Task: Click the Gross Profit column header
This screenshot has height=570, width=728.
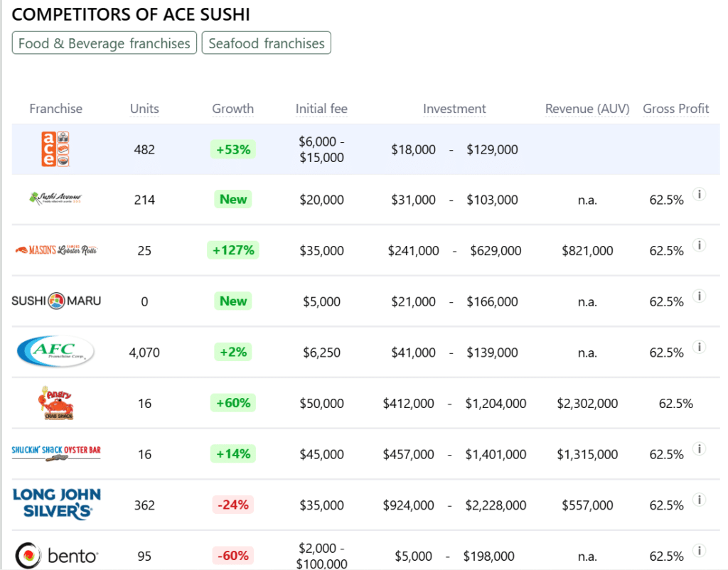Action: 676,109
